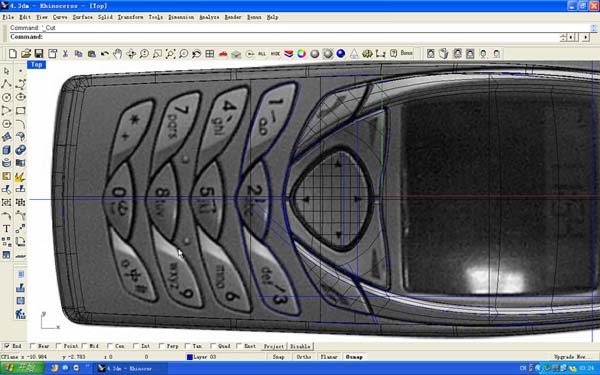Click the blue Render sphere icon
600x375 pixels.
[341, 54]
